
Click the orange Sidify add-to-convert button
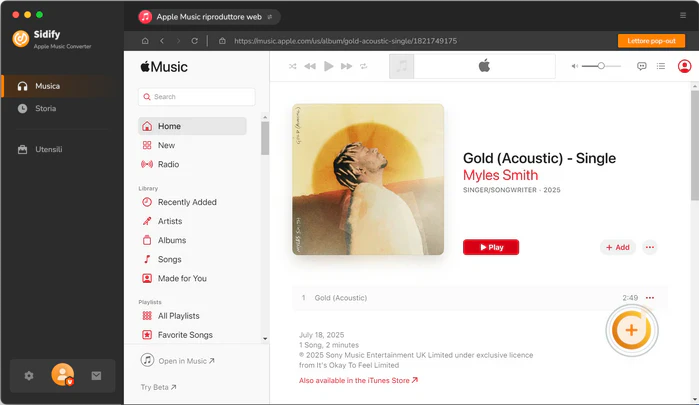631,331
